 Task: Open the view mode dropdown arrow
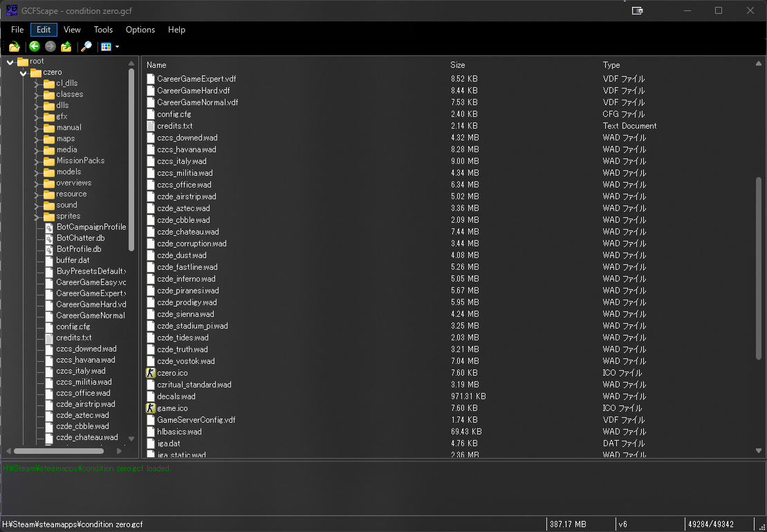coord(117,47)
